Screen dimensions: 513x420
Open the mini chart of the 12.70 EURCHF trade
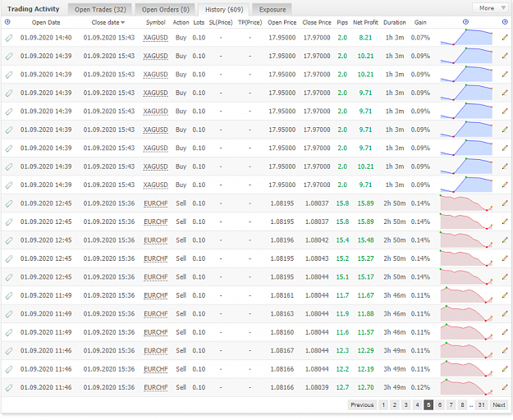[466, 387]
